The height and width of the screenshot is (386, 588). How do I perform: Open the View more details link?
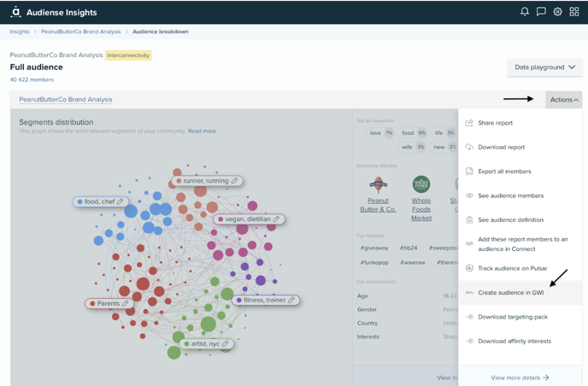[x=520, y=377]
